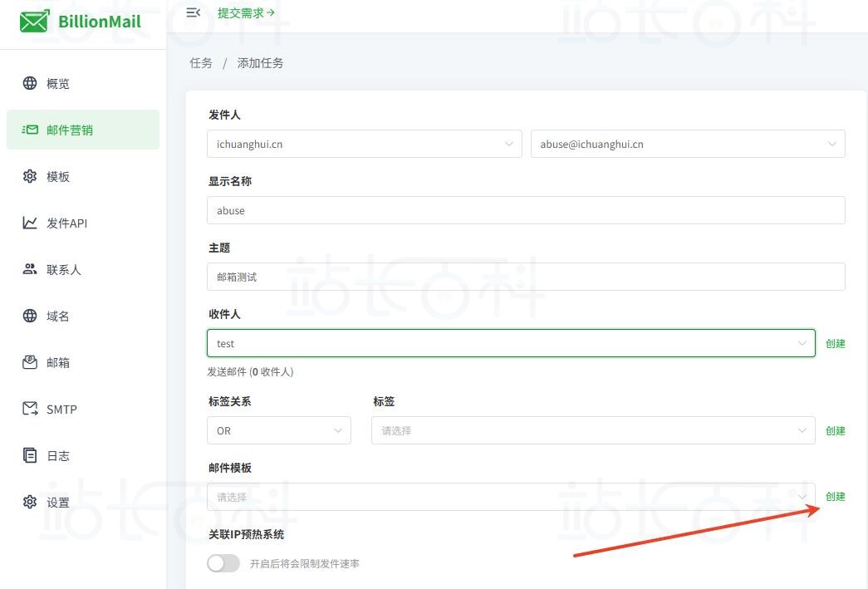
Task: Expand the 收件人 dropdown showing test
Action: [511, 343]
